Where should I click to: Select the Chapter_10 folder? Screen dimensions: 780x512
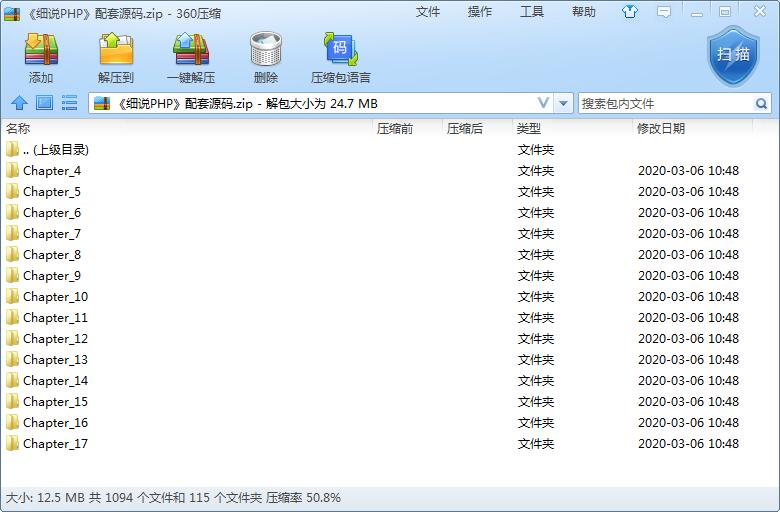(378, 297)
